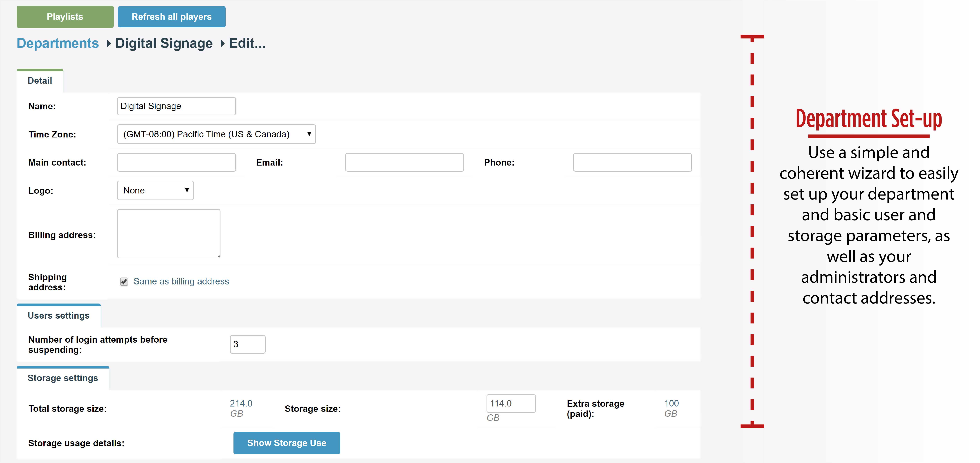Screen dimensions: 980x463
Task: Click the Billing address text area
Action: [x=169, y=234]
